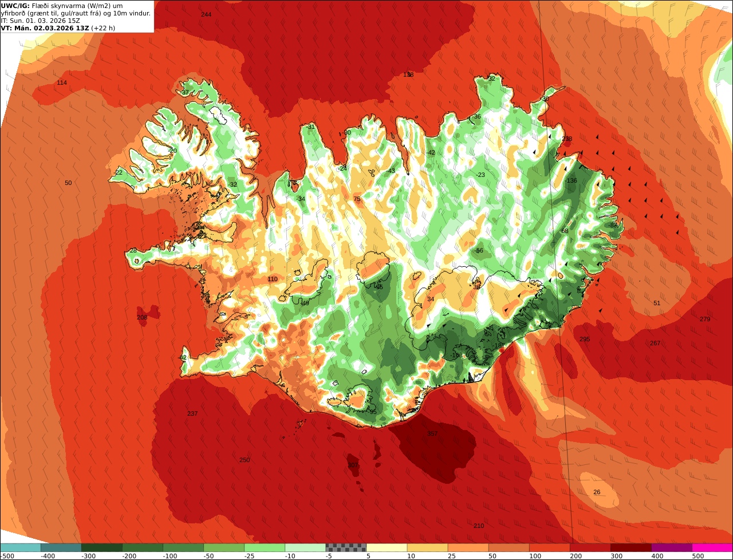This screenshot has width=733, height=560.
Task: Click the value '114' over the northwest sea
Action: [62, 83]
